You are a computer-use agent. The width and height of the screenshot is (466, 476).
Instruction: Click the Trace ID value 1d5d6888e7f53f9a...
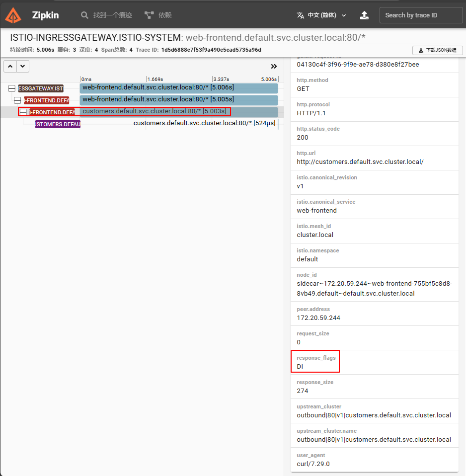[x=211, y=50]
